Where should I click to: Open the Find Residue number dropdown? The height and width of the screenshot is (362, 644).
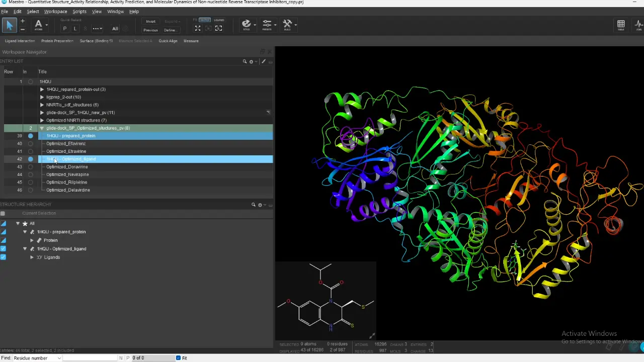37,358
